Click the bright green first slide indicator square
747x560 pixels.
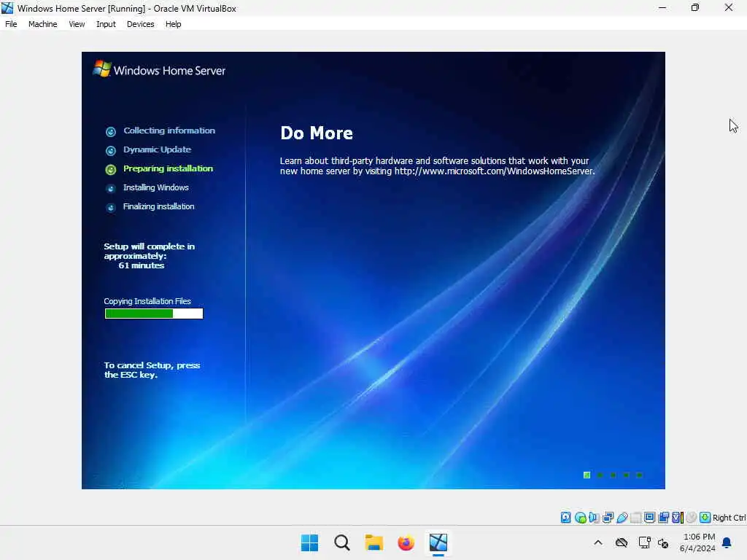tap(587, 475)
